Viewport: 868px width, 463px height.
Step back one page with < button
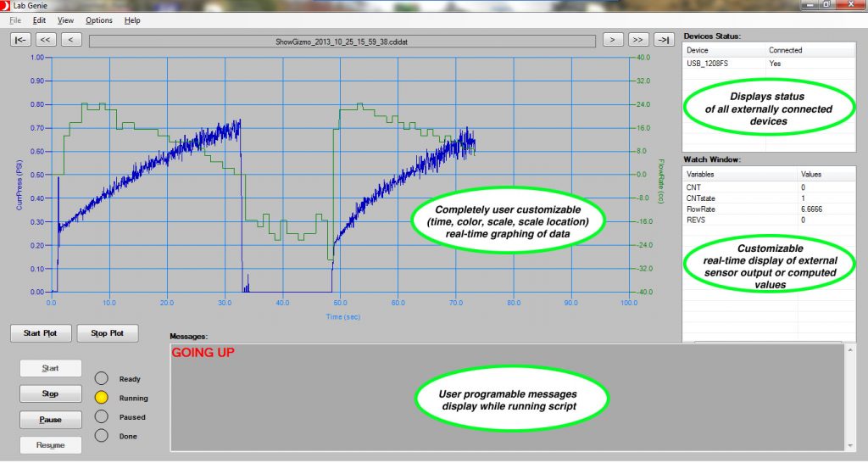(71, 40)
